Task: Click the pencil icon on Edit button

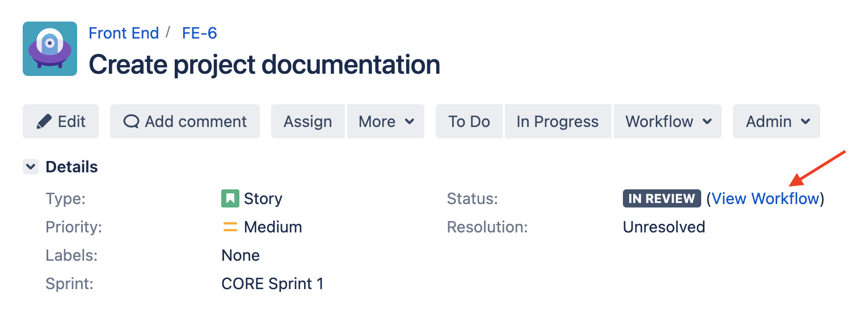Action: point(44,121)
